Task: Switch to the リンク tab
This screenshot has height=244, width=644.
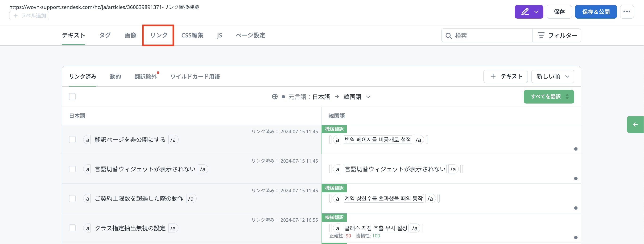Action: click(x=158, y=36)
